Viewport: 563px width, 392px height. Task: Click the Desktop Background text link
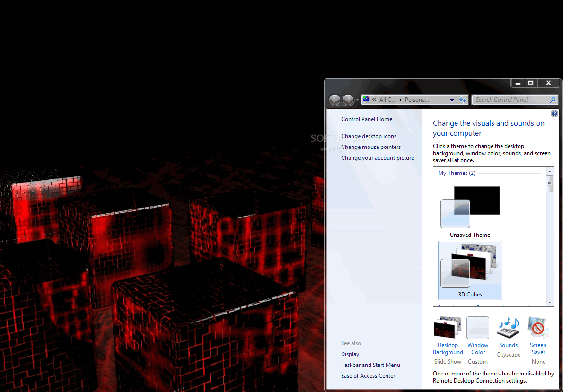coord(448,348)
